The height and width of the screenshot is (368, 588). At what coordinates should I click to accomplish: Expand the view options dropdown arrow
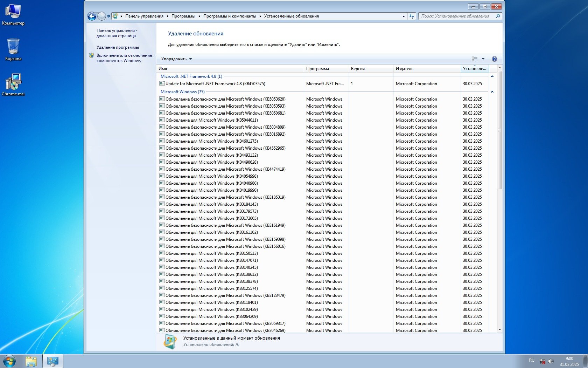[483, 59]
